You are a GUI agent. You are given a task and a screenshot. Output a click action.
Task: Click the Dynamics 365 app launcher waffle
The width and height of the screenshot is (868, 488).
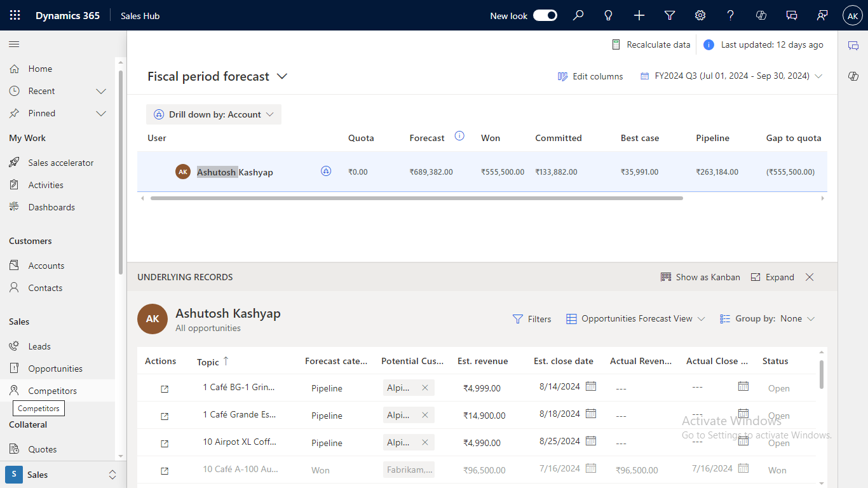(x=15, y=16)
